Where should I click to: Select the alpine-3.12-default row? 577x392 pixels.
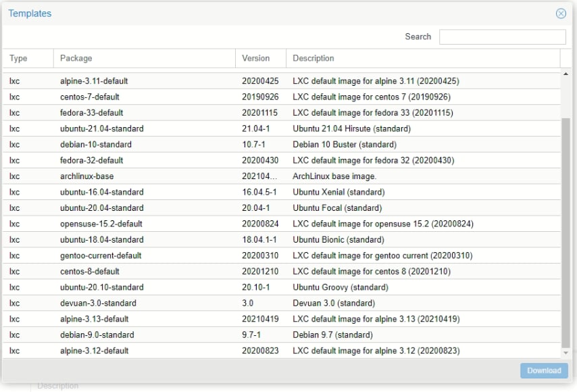[94, 351]
